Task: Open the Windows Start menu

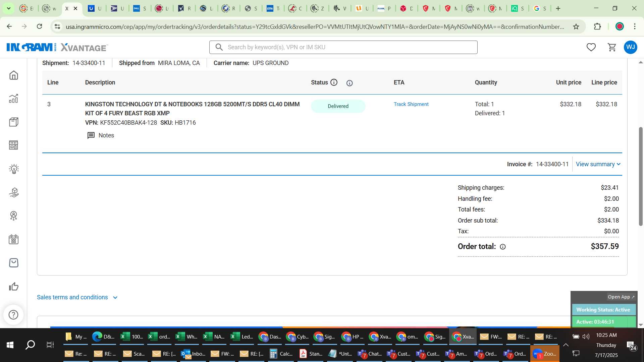Action: pos(10,345)
